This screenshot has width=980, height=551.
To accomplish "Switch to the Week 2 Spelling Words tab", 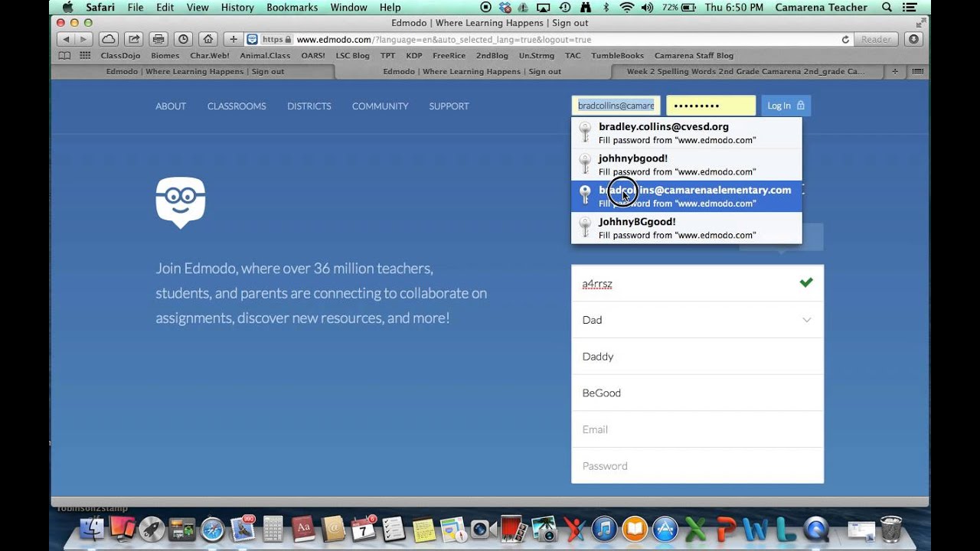I will 746,71.
